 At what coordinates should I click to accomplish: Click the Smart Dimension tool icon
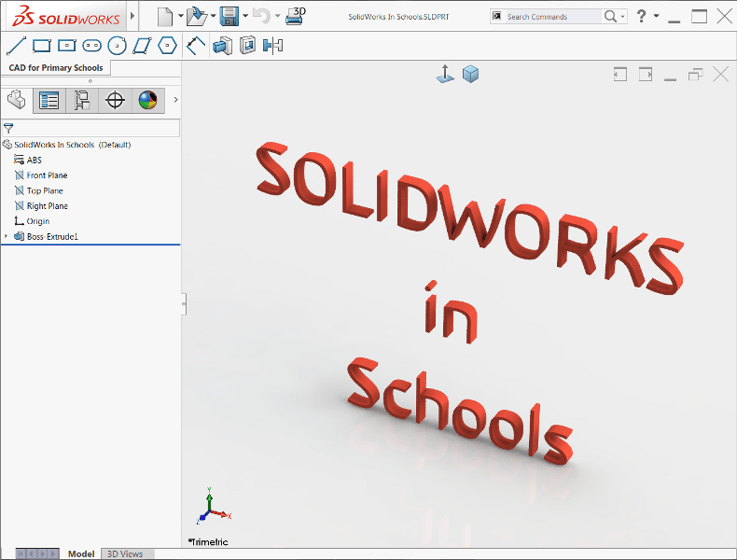click(196, 45)
